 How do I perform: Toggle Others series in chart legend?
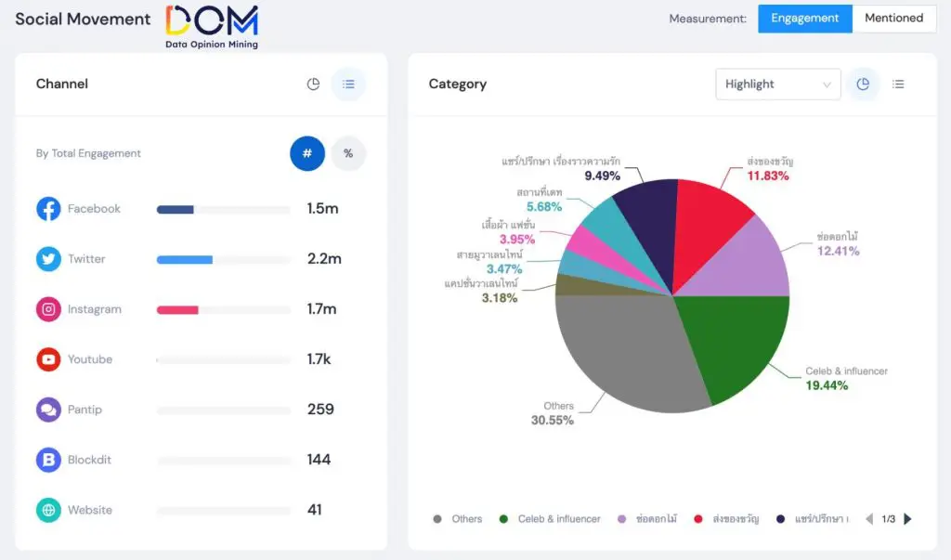click(459, 519)
